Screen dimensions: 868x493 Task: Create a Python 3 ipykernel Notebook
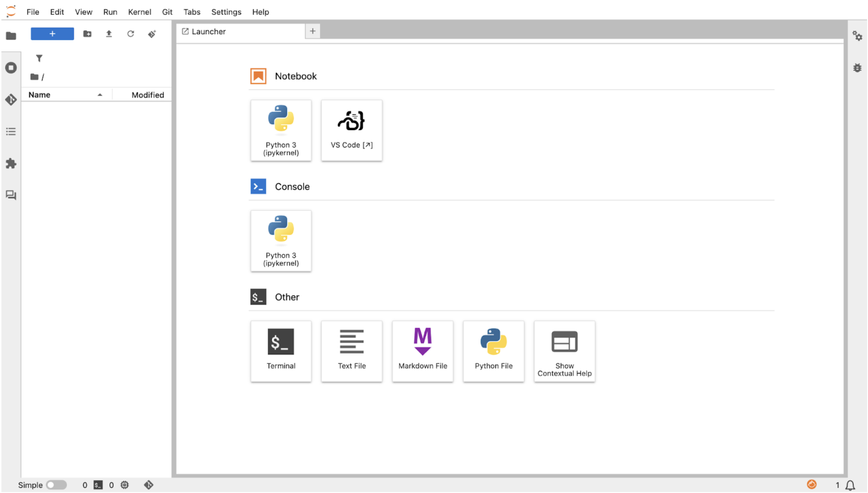coord(281,130)
